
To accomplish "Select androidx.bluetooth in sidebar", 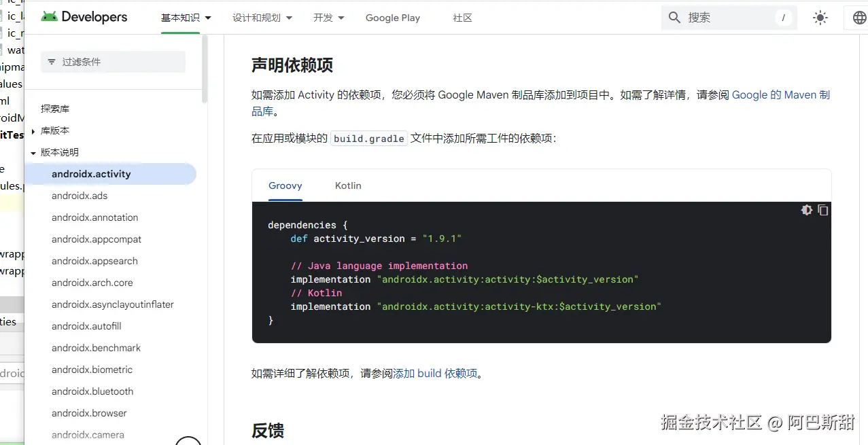I will [92, 391].
